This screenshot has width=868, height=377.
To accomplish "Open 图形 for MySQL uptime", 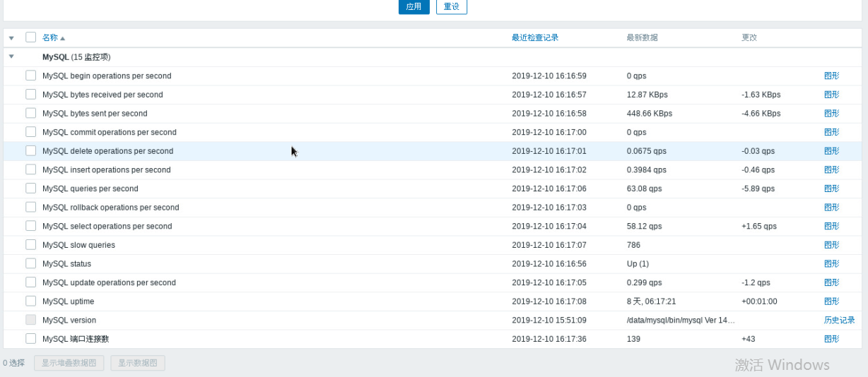I will pos(831,301).
